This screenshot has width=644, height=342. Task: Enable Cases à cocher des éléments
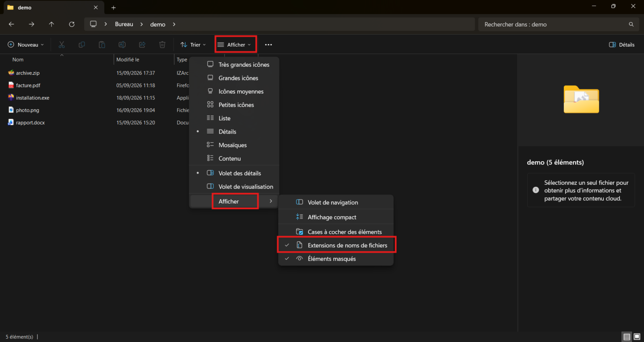[336, 232]
